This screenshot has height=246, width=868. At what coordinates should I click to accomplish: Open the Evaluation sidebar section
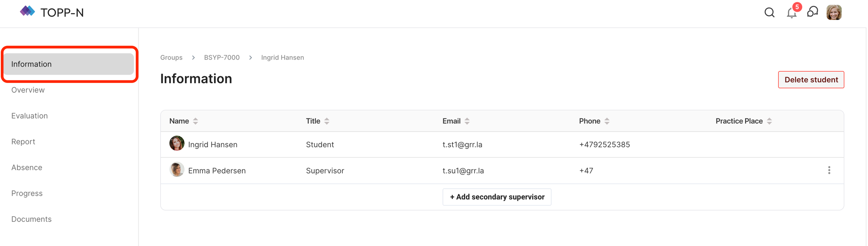pyautogui.click(x=29, y=116)
